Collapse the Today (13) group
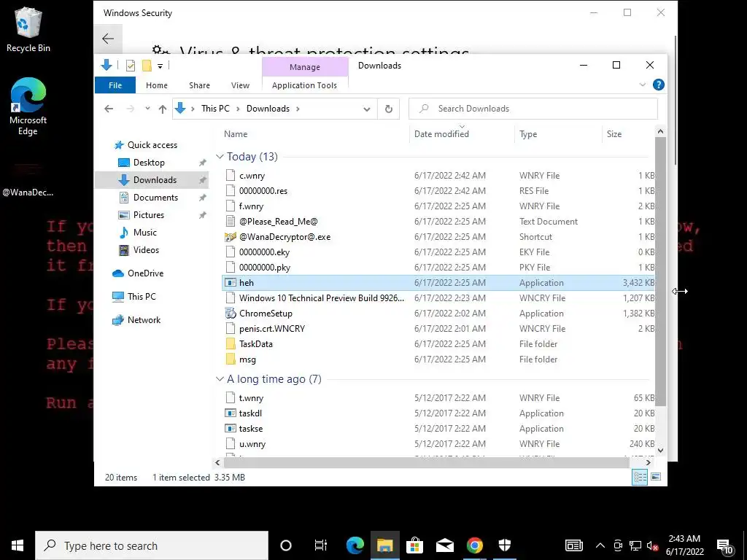 (220, 157)
